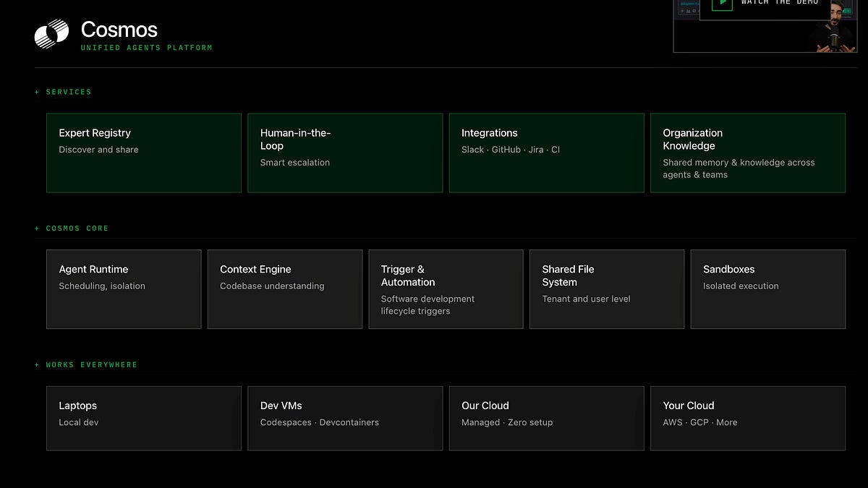The width and height of the screenshot is (868, 488).
Task: Open the demo video thumbnail with presenter
Action: click(x=765, y=26)
